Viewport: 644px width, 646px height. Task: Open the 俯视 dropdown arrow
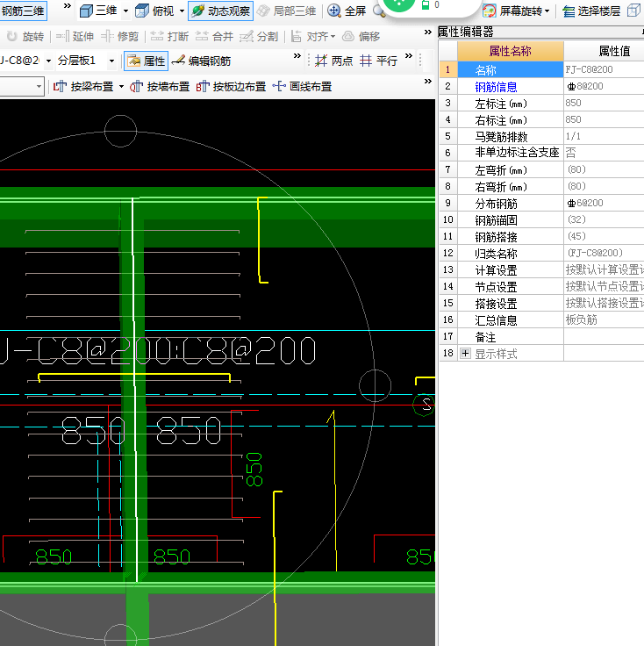tap(182, 11)
